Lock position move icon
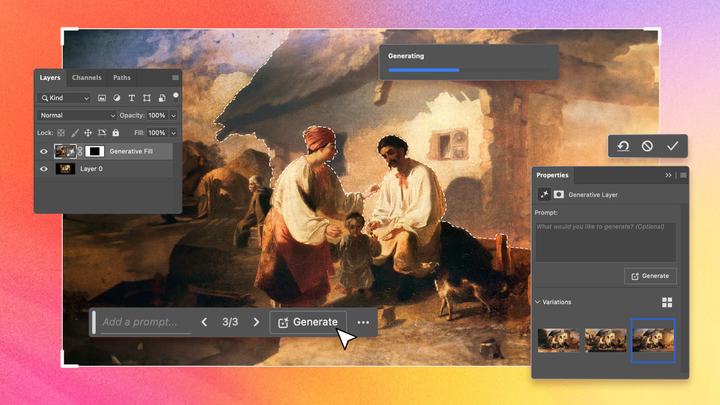 click(88, 133)
